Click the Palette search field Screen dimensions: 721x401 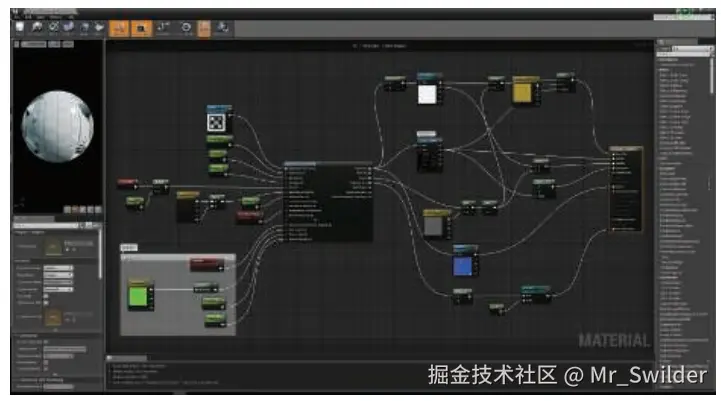click(x=683, y=54)
